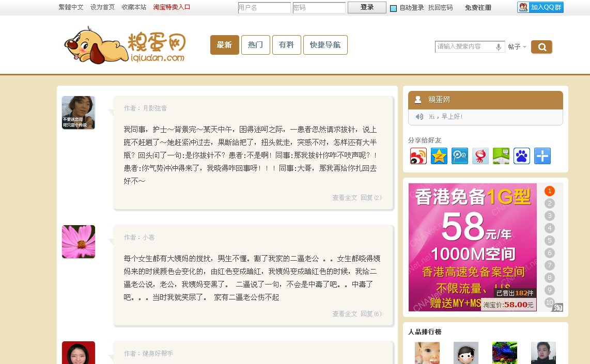590x364 pixels.
Task: Open the 快捷导航 menu
Action: tap(325, 45)
